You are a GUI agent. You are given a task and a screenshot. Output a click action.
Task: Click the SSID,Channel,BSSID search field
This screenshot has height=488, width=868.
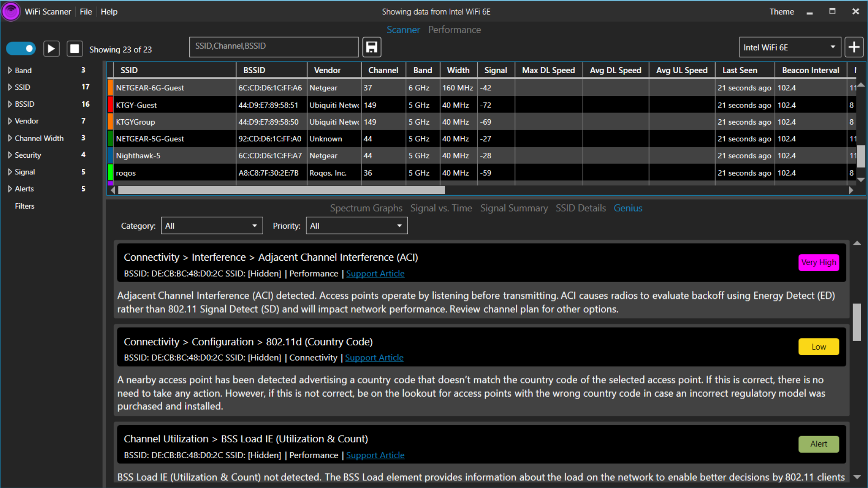tap(274, 47)
